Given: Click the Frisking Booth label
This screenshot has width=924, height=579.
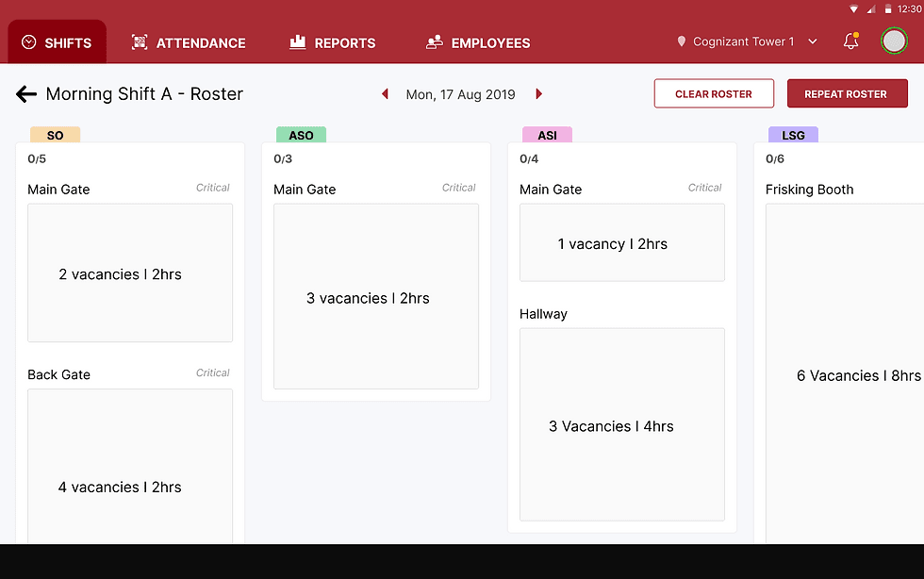Looking at the screenshot, I should point(809,190).
